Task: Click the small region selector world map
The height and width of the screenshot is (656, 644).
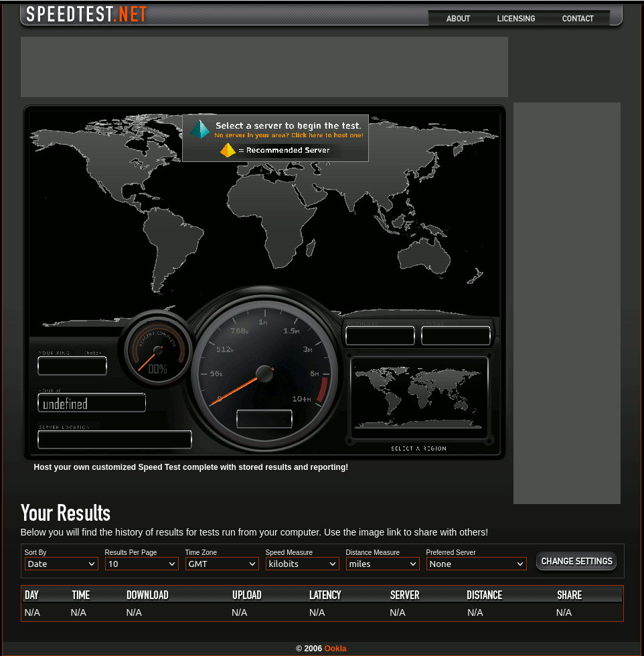Action: click(x=419, y=398)
